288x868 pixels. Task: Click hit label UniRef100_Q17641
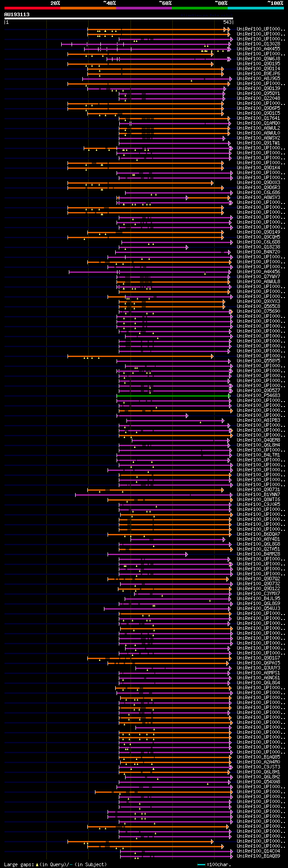tap(258, 118)
